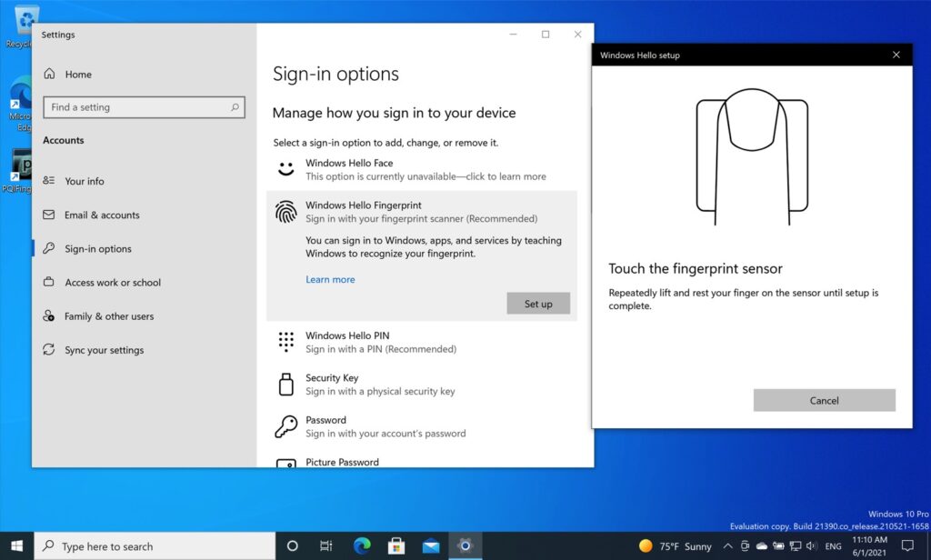Go to Home in the Settings sidebar
This screenshot has height=560, width=931.
78,74
